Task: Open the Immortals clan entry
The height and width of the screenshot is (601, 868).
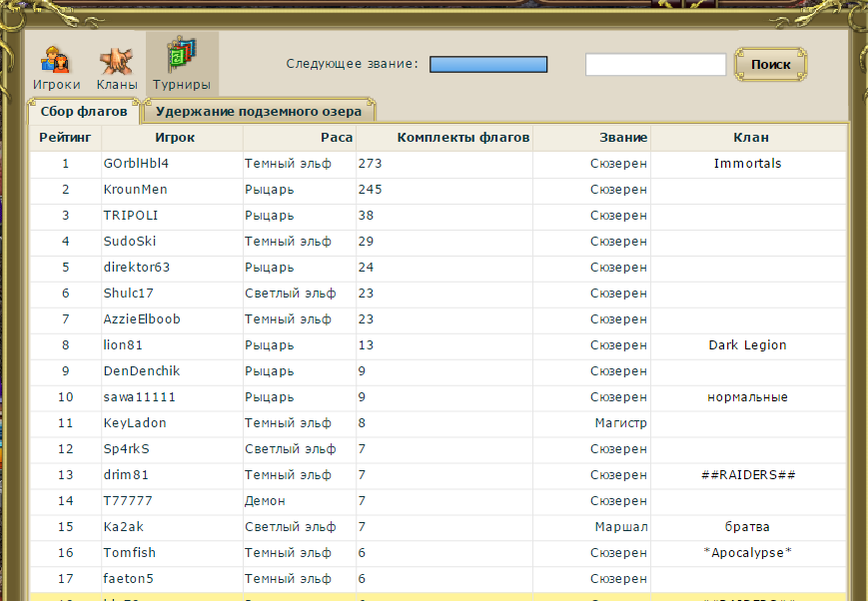Action: 747,164
